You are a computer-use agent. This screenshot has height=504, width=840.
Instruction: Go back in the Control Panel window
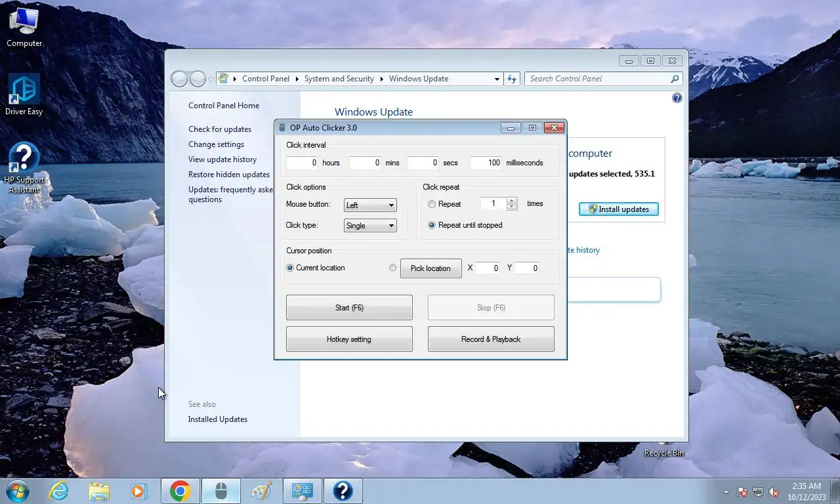179,79
